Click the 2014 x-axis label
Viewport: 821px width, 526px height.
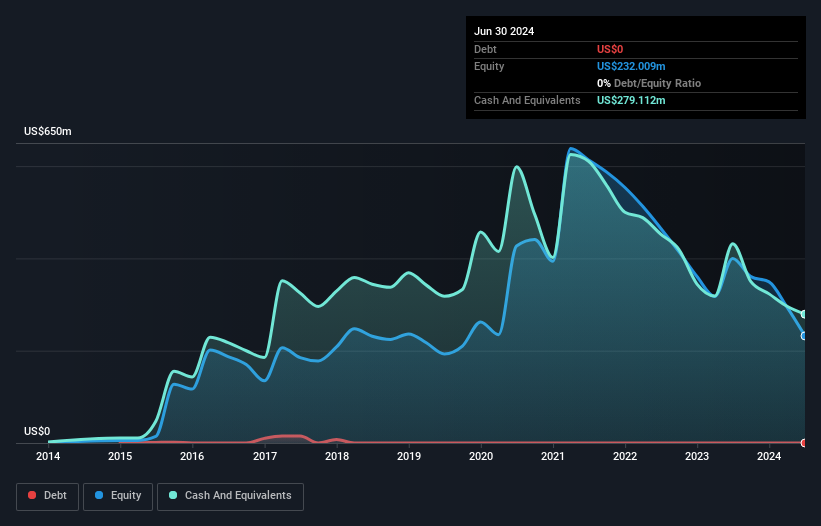click(48, 456)
